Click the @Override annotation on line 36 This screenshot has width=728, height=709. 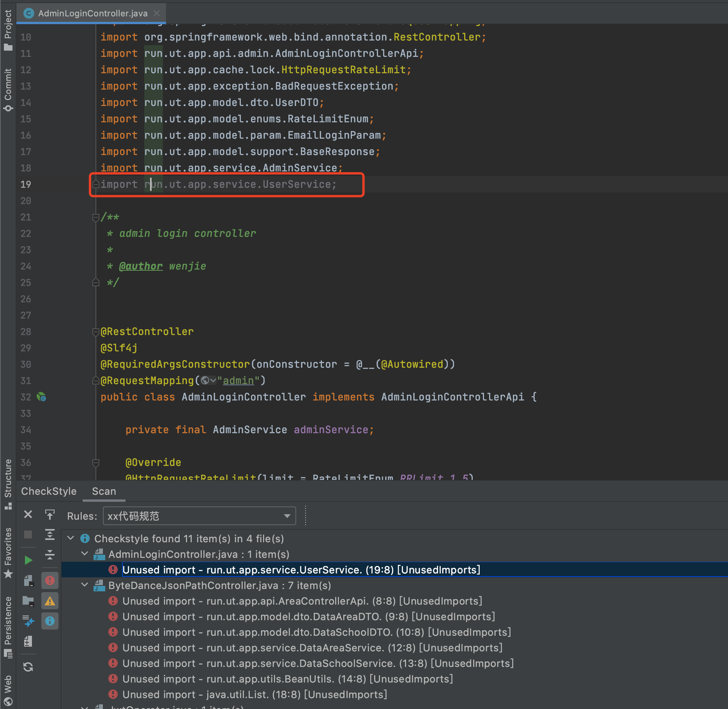point(153,462)
